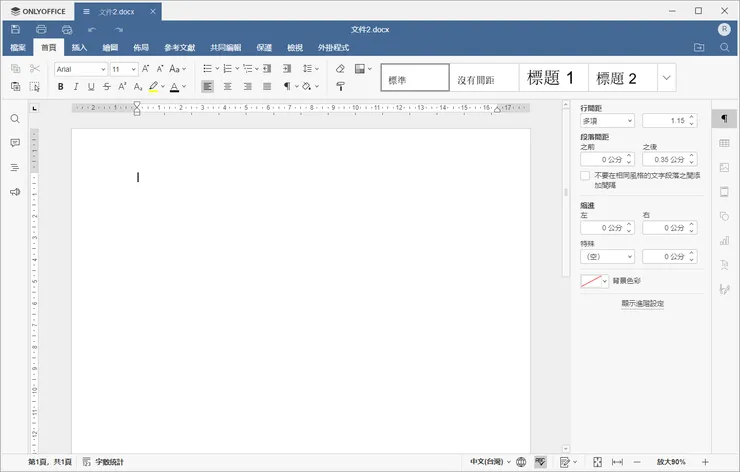Image resolution: width=740 pixels, height=472 pixels.
Task: Open table settings in right sidebar
Action: point(724,143)
